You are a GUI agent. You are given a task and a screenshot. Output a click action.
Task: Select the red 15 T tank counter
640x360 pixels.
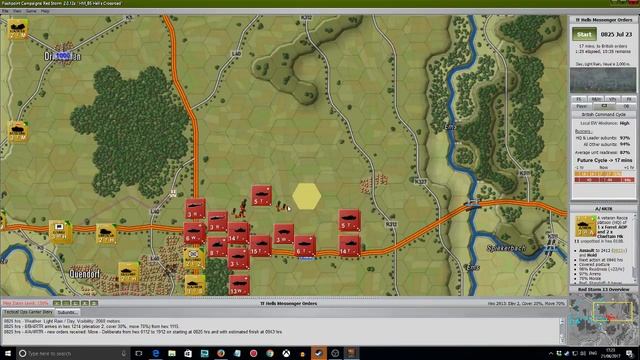tap(261, 246)
